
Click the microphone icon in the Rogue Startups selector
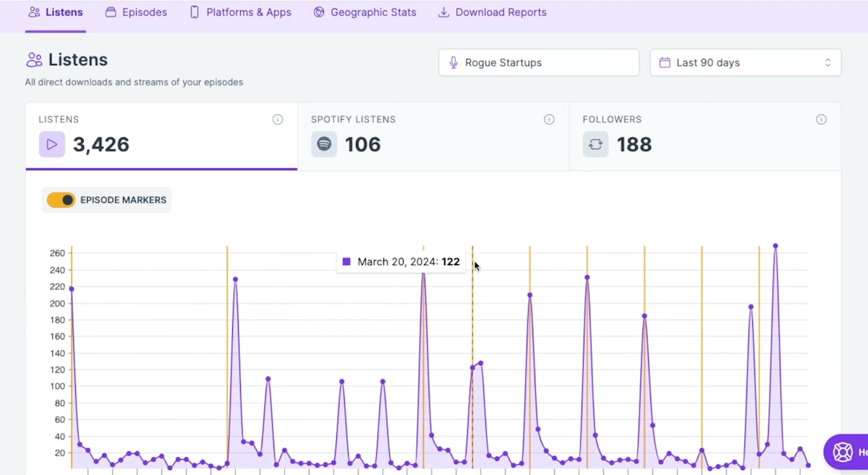pyautogui.click(x=453, y=62)
